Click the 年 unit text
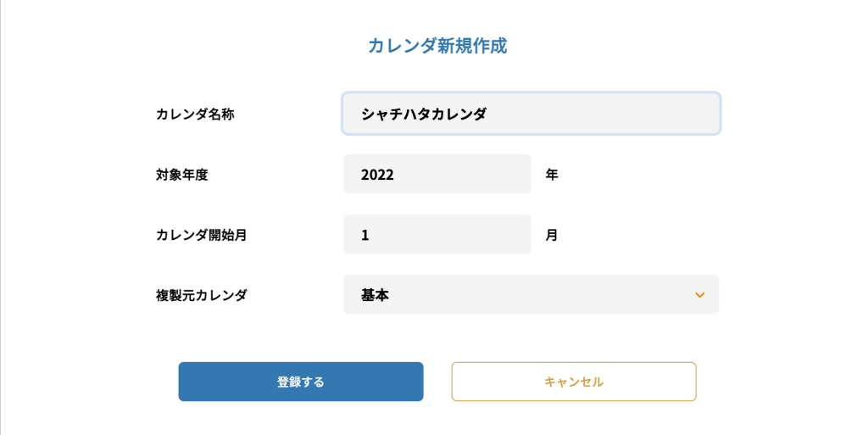The width and height of the screenshot is (868, 435). [x=552, y=175]
